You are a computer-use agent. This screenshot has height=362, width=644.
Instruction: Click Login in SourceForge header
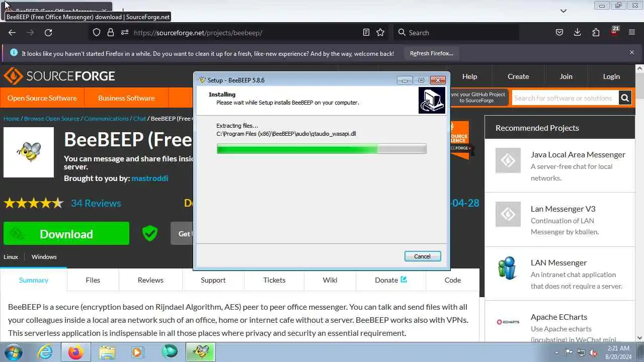tap(611, 76)
